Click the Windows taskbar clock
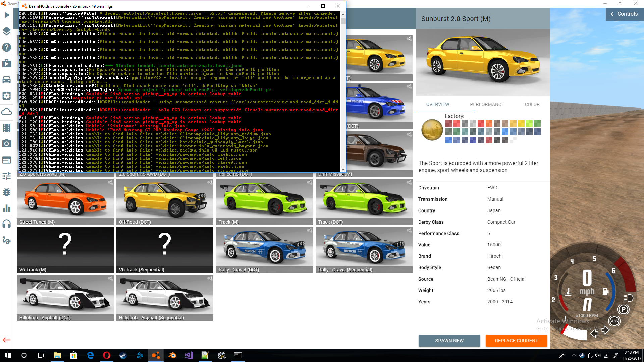 [632, 355]
